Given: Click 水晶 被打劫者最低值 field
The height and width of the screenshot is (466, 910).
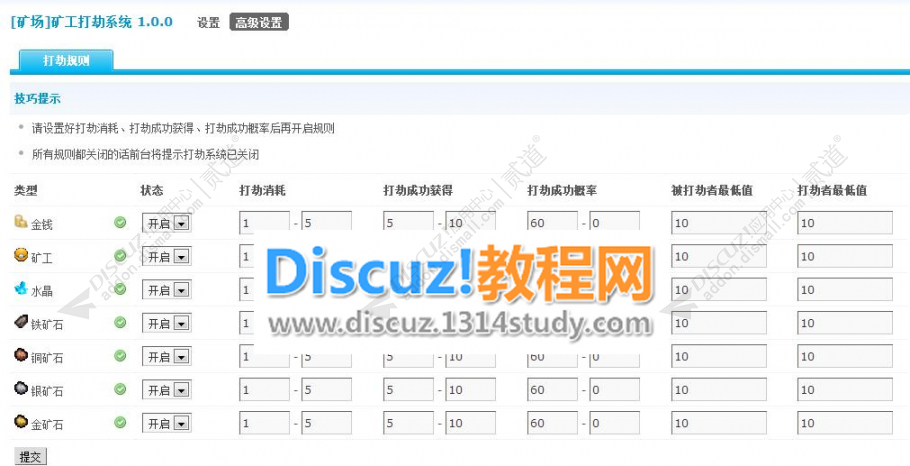Looking at the screenshot, I should tap(718, 290).
